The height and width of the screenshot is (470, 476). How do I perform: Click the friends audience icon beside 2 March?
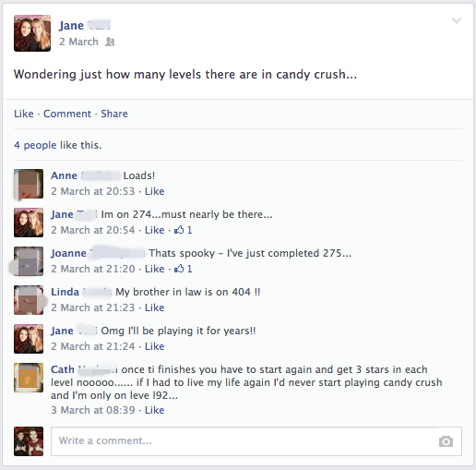110,42
